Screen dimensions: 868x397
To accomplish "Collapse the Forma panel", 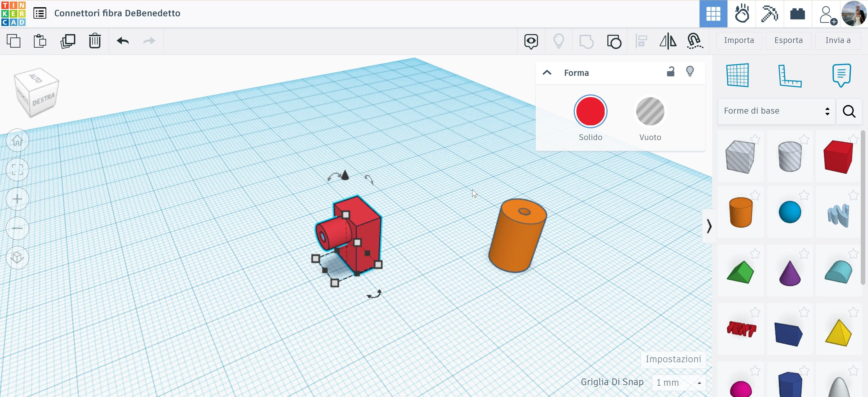I will point(547,73).
